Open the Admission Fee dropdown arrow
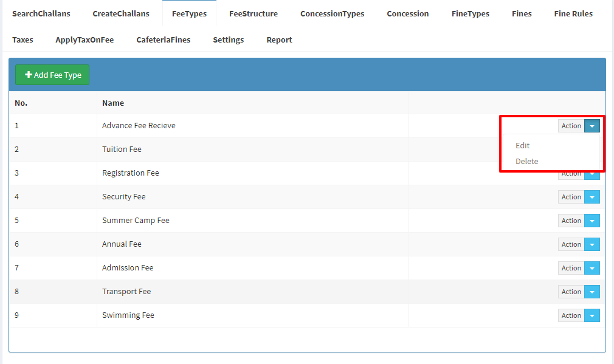 pyautogui.click(x=592, y=268)
